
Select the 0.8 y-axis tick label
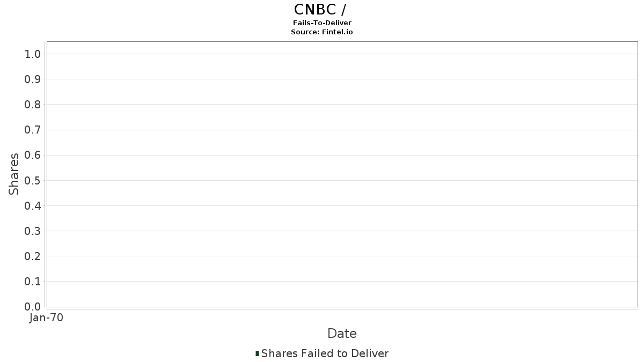(33, 105)
